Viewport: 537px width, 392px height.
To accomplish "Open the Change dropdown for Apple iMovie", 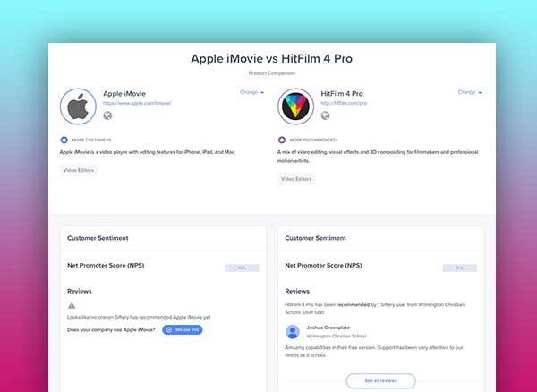I will point(252,92).
